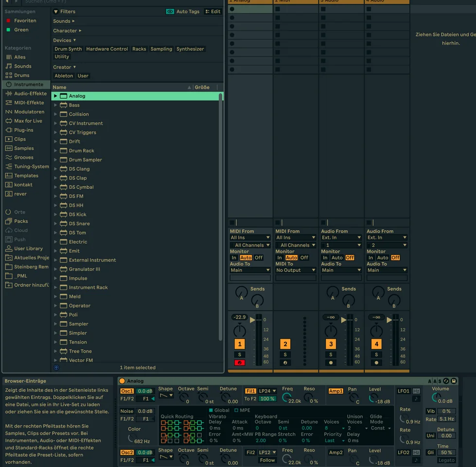The width and height of the screenshot is (476, 467).
Task: Arm track 1 for recording
Action: tap(239, 362)
